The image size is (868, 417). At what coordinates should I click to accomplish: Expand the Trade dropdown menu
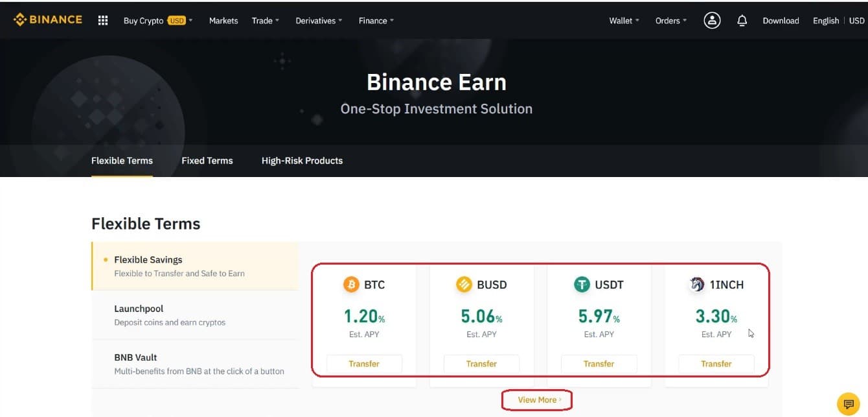click(x=266, y=21)
